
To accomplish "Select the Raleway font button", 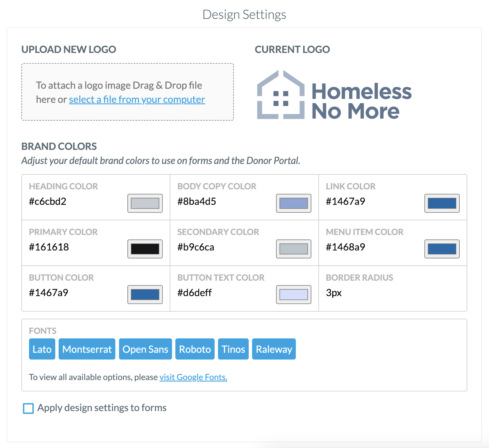I will point(274,349).
